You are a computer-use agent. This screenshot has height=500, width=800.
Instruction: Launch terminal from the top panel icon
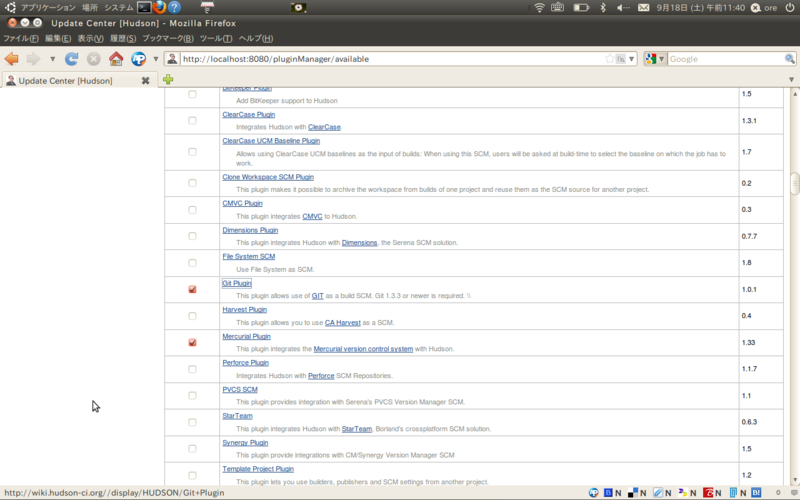144,7
